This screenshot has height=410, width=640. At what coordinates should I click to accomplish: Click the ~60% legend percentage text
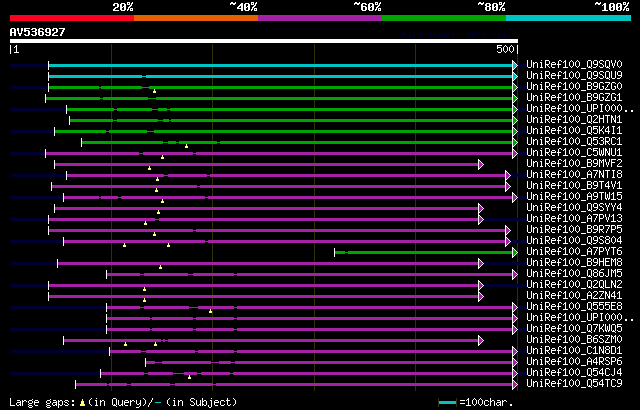tap(367, 7)
